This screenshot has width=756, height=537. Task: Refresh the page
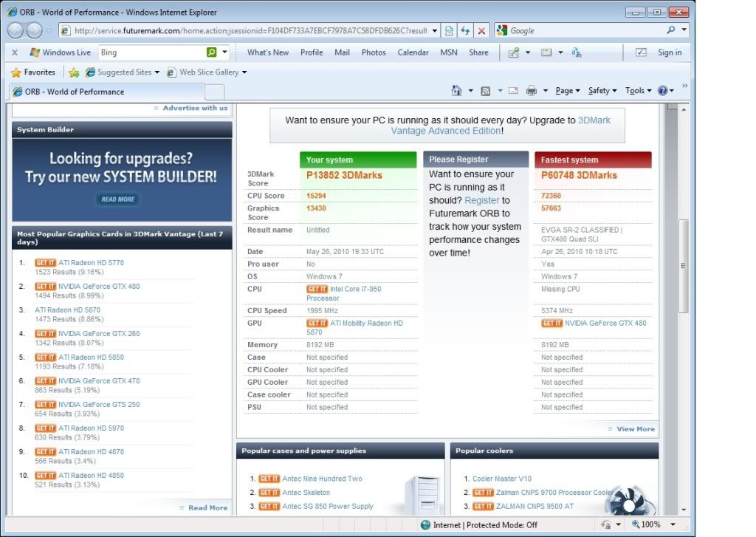click(x=465, y=30)
